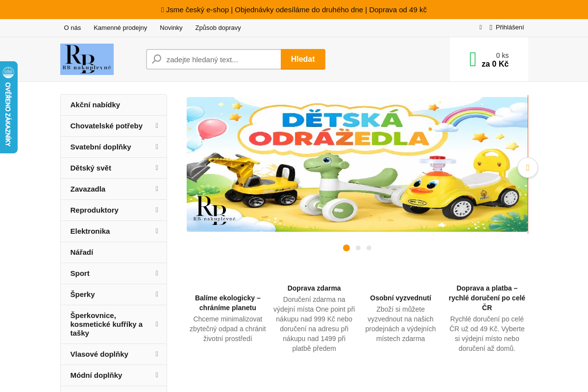Expand the Elektronika category arrow
The height and width of the screenshot is (392, 588).
click(157, 231)
